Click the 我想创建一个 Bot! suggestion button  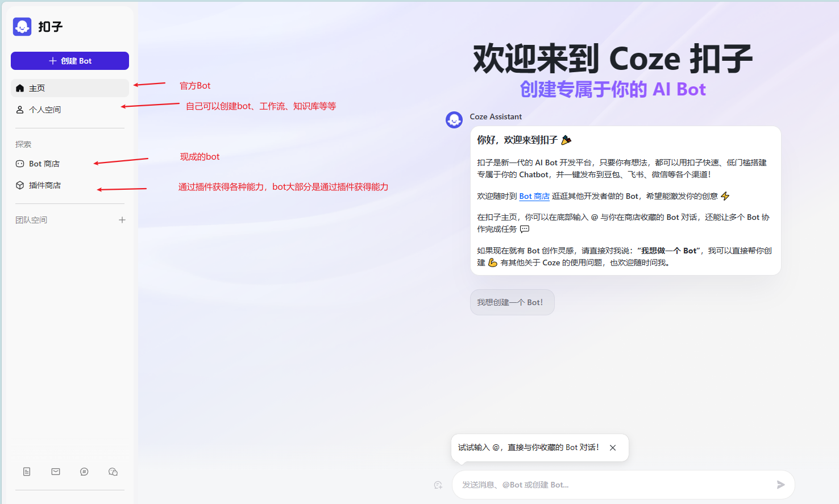(x=512, y=302)
